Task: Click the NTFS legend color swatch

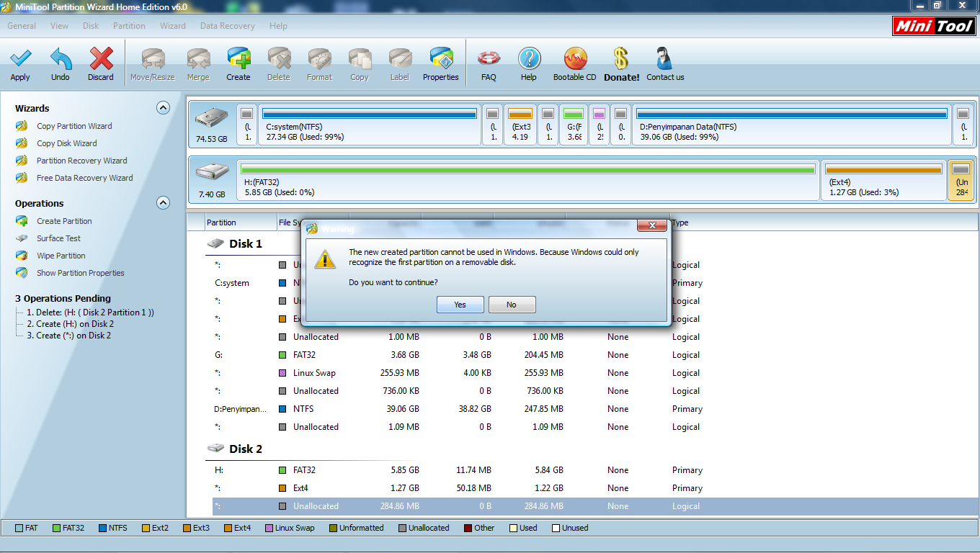Action: coord(102,528)
